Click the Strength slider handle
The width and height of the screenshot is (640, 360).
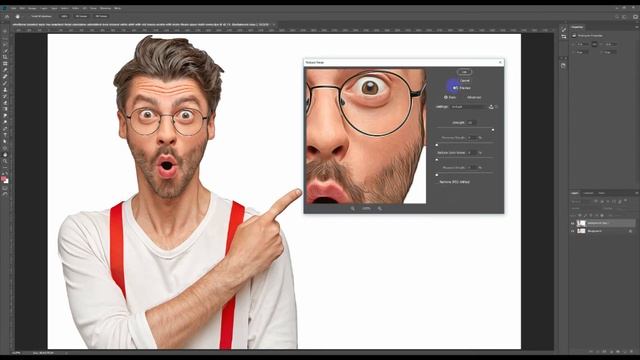click(x=493, y=130)
